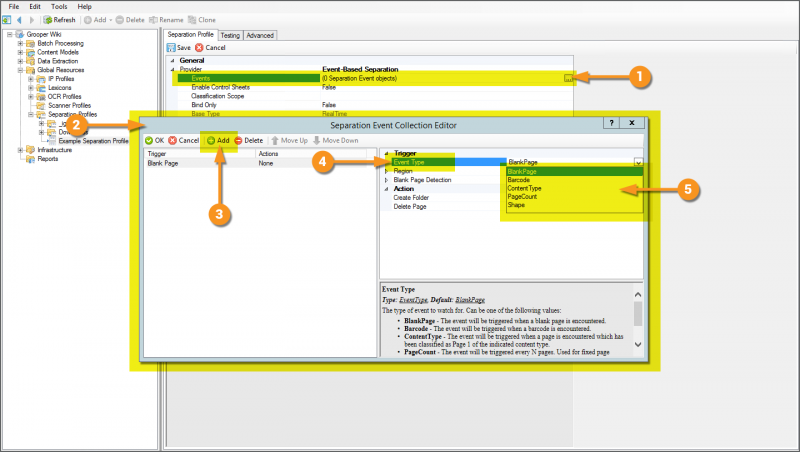Click OK in the Collection Editor
Image resolution: width=800 pixels, height=452 pixels.
point(154,140)
